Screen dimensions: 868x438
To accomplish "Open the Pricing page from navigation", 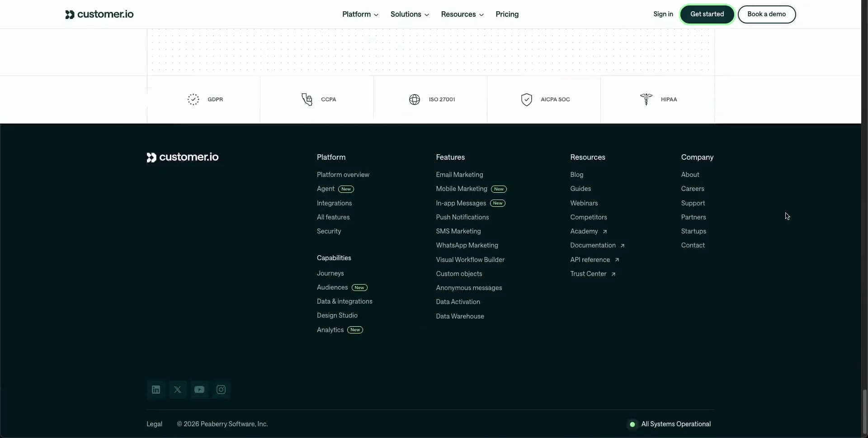I will (x=507, y=14).
